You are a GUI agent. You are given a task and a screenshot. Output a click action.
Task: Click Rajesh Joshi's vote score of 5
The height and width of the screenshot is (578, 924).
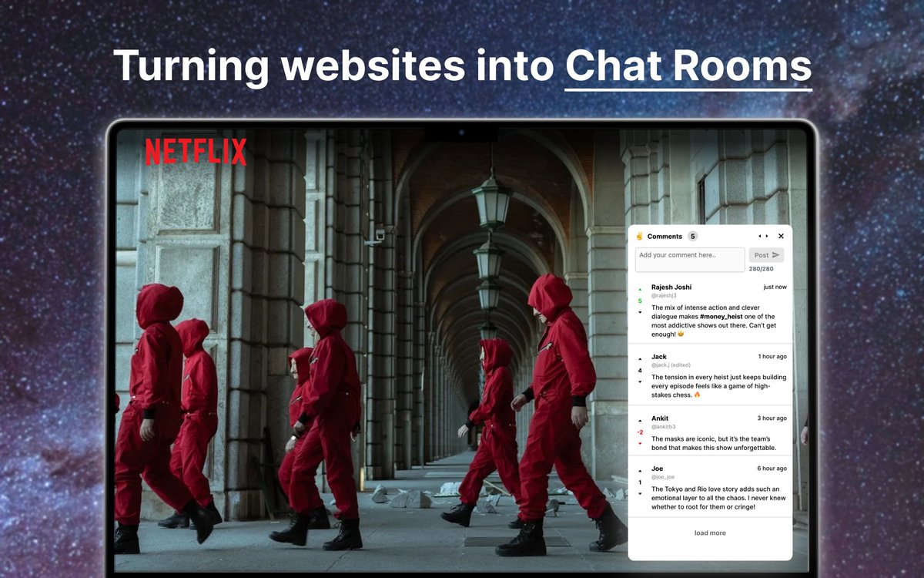(x=640, y=301)
